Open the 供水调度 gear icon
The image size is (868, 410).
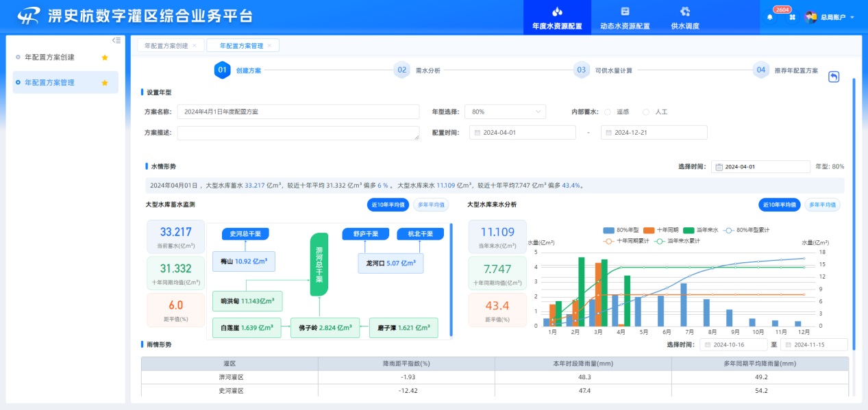tap(684, 12)
